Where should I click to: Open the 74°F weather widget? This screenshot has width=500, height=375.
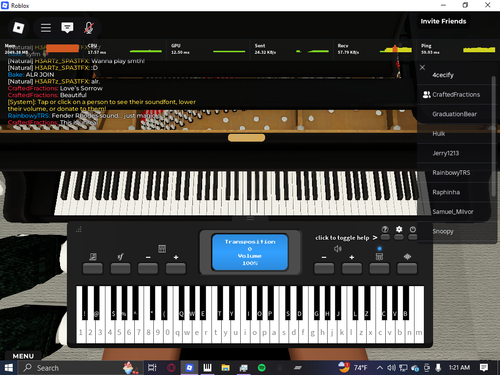point(353,367)
